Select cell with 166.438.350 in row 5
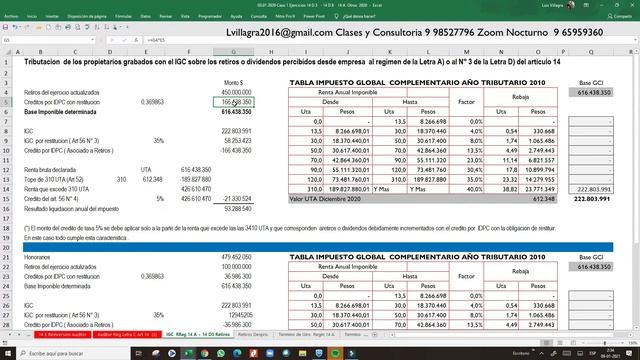Viewport: 640px width, 360px height. (233, 102)
